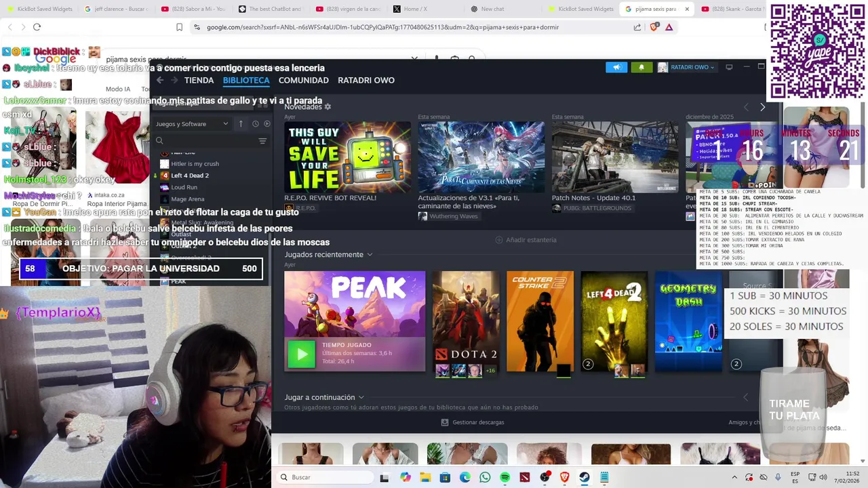The width and height of the screenshot is (868, 488).
Task: Click the ready-to-play filter icon
Action: (267, 124)
